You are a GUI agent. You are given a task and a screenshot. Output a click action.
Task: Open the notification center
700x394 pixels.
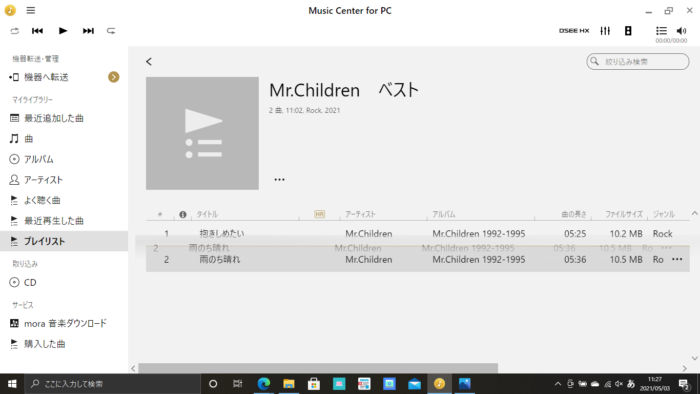click(684, 384)
